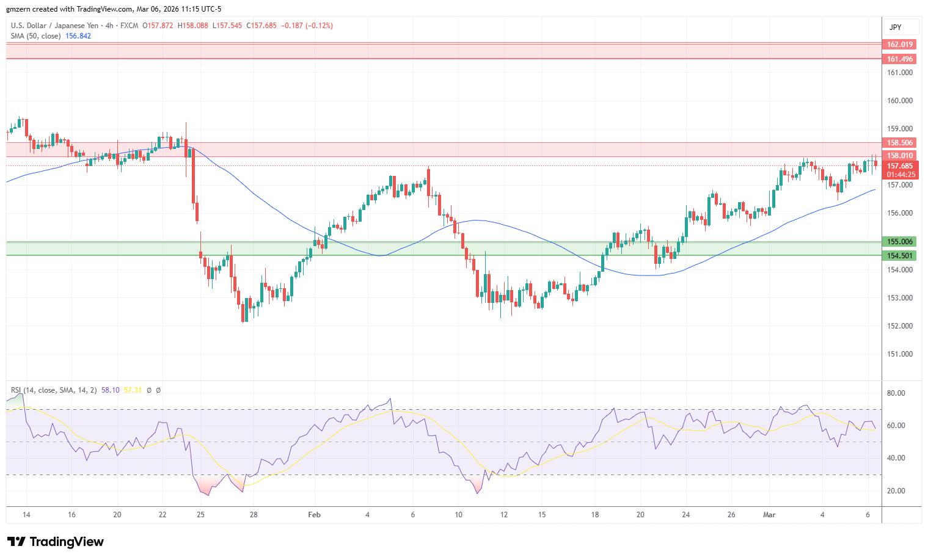Click the 4h timeframe label
This screenshot has width=928, height=560.
[x=109, y=26]
